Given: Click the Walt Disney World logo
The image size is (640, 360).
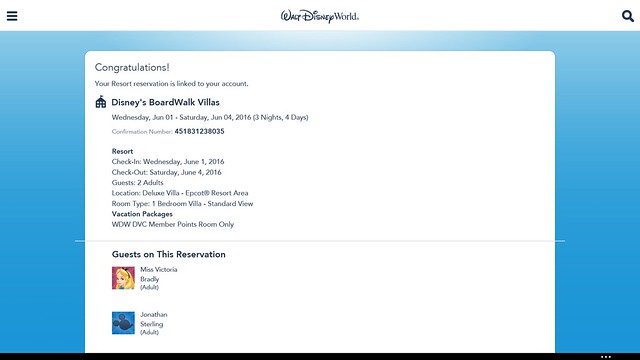Looking at the screenshot, I should pos(320,16).
